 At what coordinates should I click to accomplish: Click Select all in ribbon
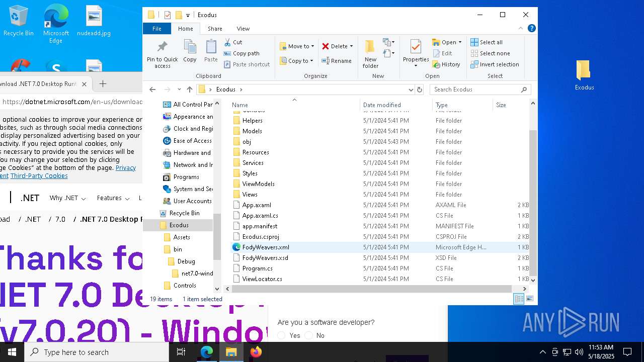tap(487, 42)
